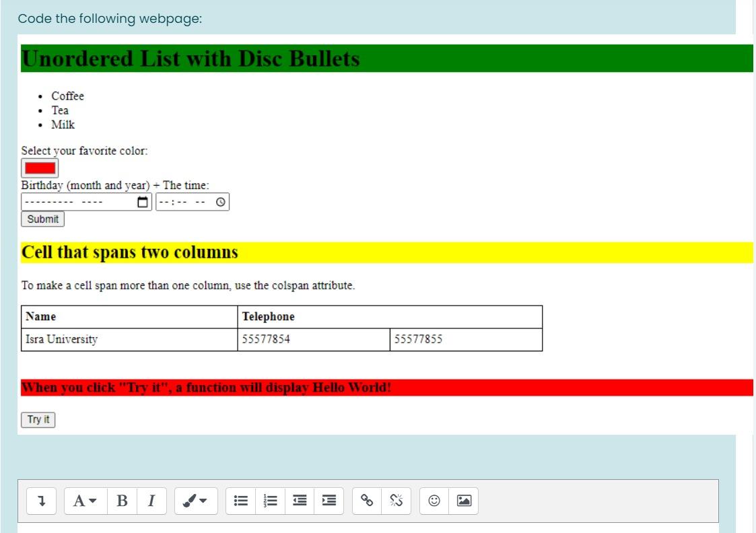This screenshot has height=533, width=756.
Task: Toggle the editor toolbar expand arrow
Action: click(42, 501)
